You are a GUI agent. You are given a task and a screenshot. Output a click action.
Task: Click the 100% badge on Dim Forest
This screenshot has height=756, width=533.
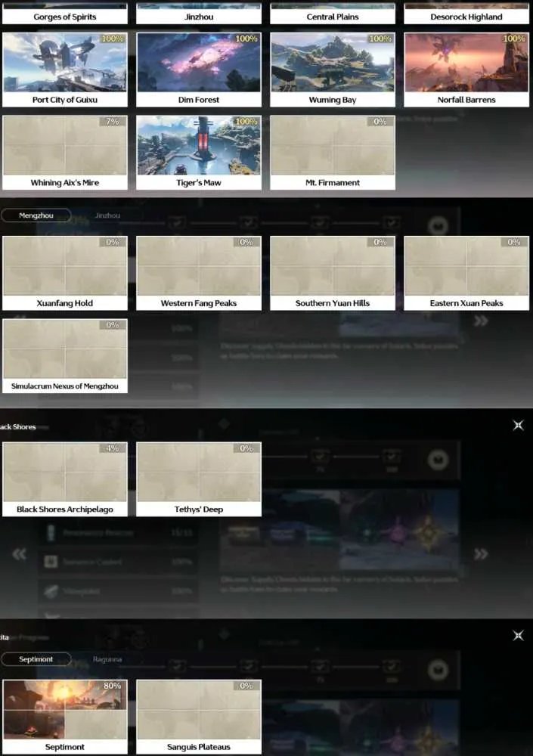click(246, 39)
